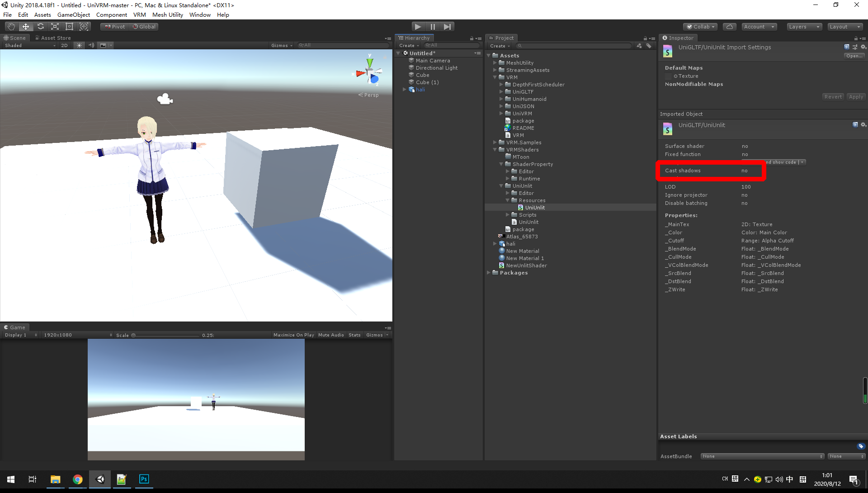Screen dimensions: 868x493
Task: Expand the VRMShaders folder
Action: (495, 149)
